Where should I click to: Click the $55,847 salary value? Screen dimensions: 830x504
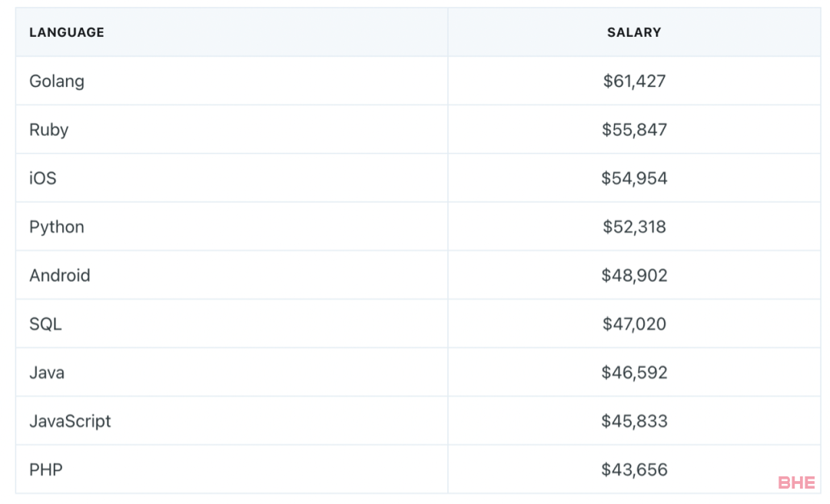(634, 130)
